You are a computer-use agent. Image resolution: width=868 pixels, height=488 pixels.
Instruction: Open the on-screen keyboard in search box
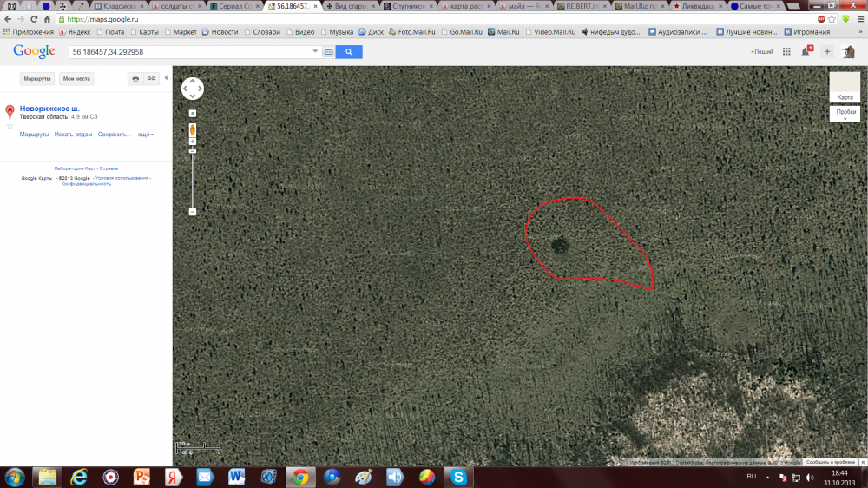[328, 52]
